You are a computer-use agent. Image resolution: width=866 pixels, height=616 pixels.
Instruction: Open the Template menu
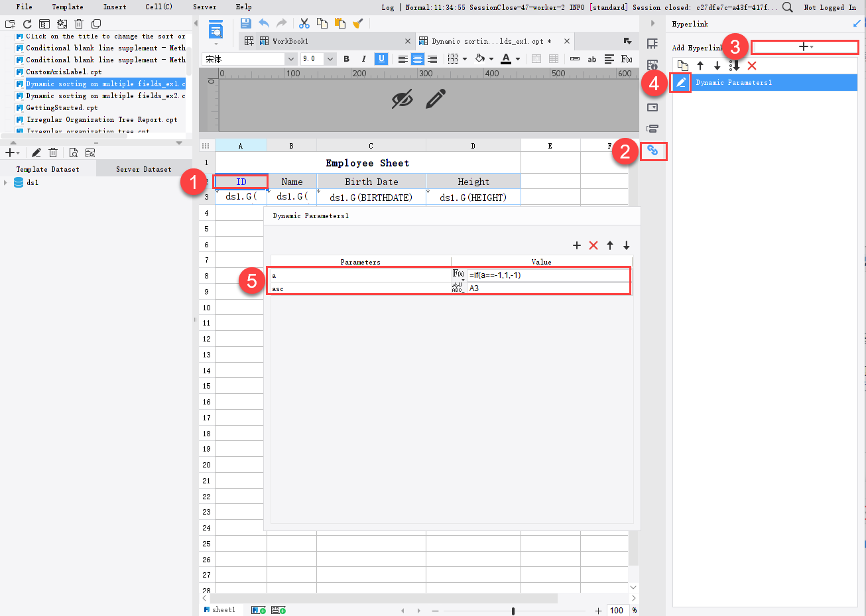pos(68,7)
